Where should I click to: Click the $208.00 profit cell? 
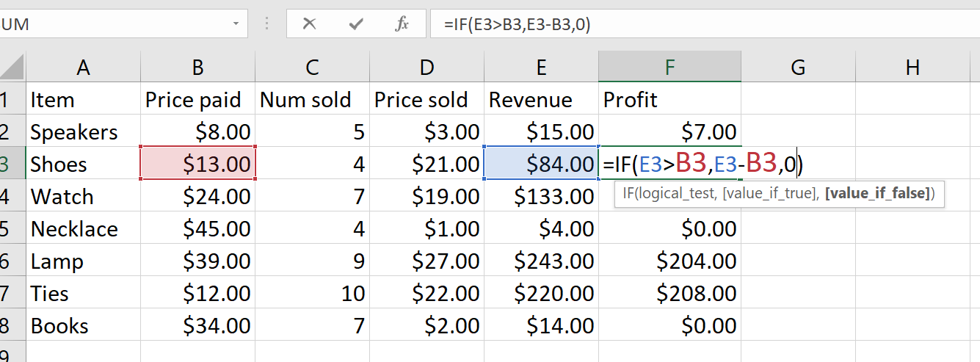[x=669, y=293]
